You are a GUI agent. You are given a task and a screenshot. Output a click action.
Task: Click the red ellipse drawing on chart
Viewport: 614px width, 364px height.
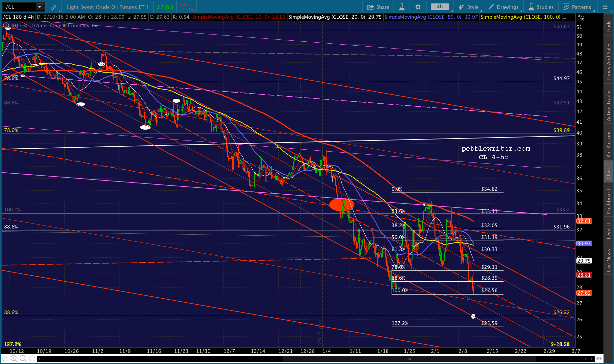tap(342, 204)
